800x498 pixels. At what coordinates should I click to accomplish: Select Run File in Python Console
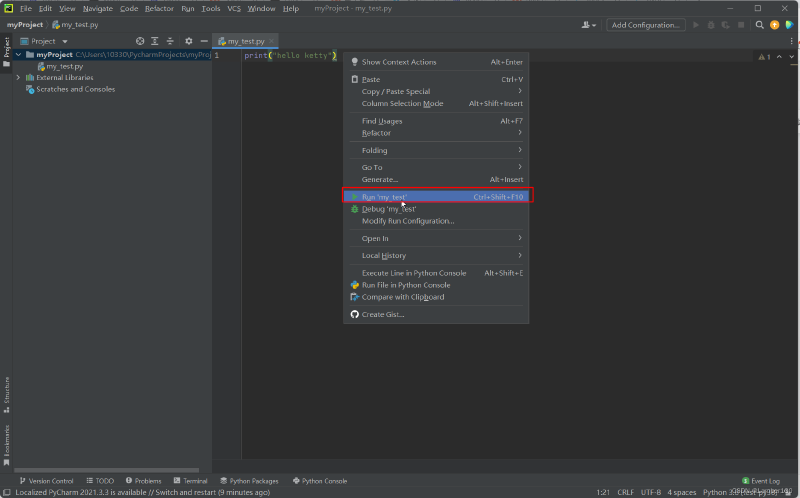(437, 285)
